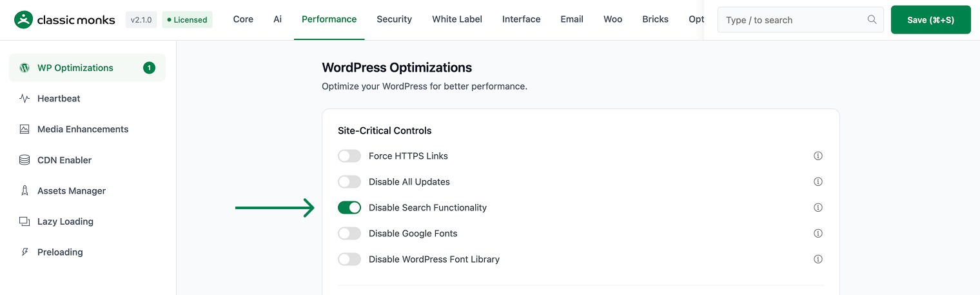Open Preloading in the sidebar
Screen dimensions: 980x295
87,252
